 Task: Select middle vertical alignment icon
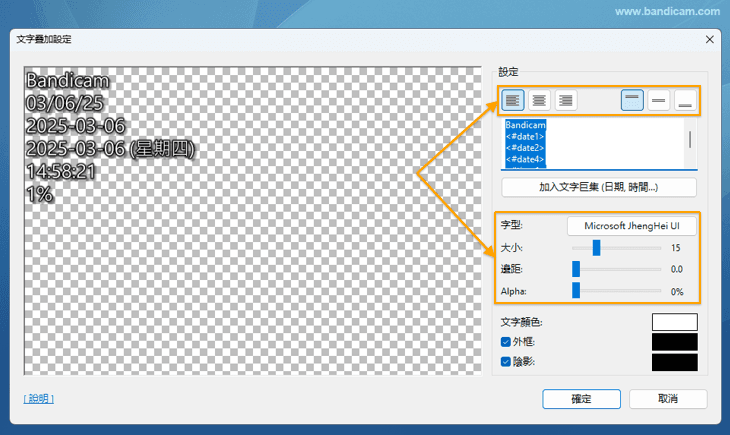tap(659, 100)
